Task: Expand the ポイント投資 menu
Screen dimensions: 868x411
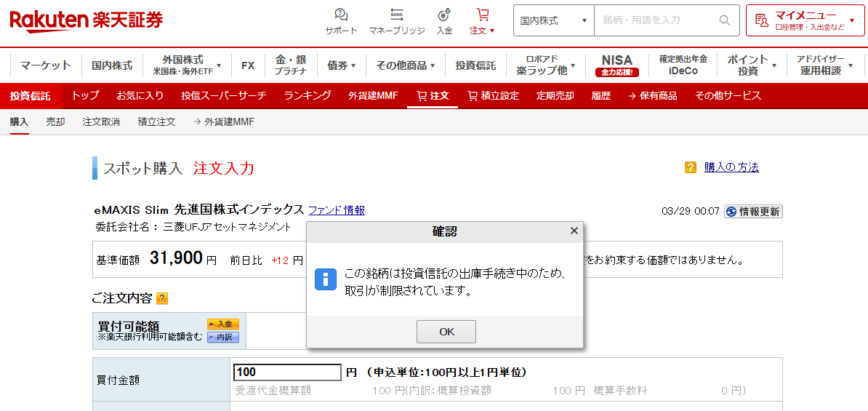Action: 751,65
